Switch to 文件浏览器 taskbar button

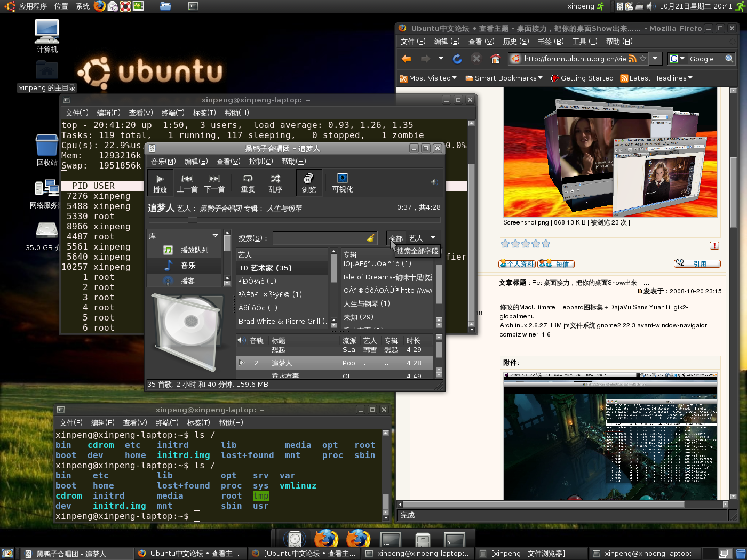click(x=532, y=554)
